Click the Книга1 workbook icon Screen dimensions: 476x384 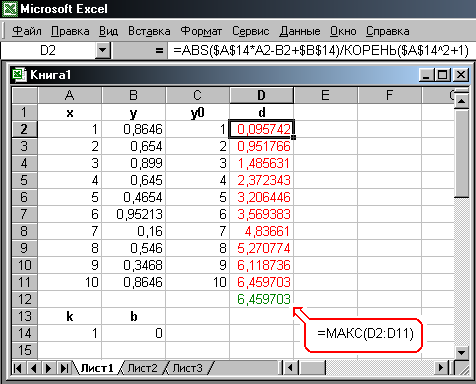point(19,74)
